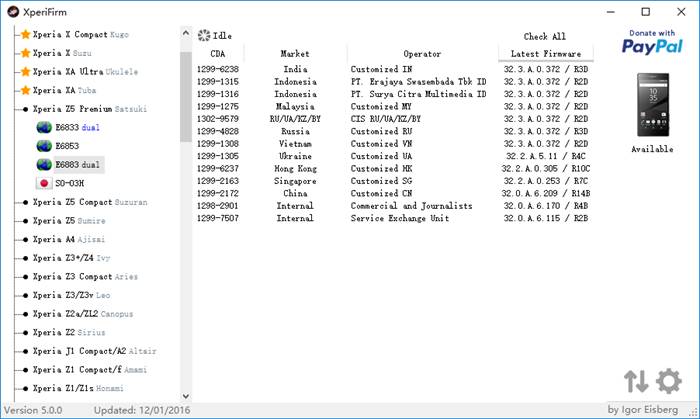Sort by the Latest Firmware column header
The width and height of the screenshot is (700, 419).
coord(546,54)
